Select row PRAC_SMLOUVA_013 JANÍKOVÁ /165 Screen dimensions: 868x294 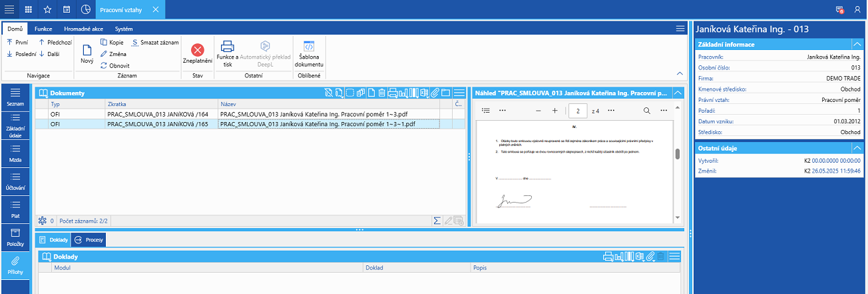(250, 124)
